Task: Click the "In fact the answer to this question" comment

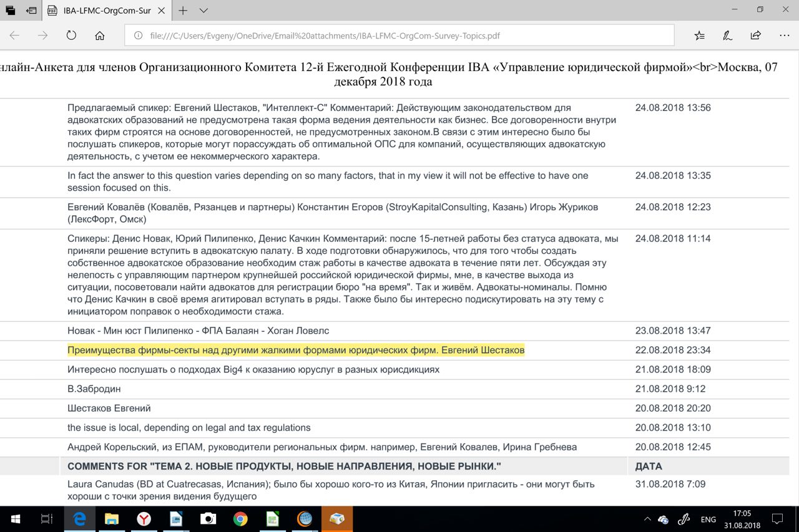Action: (x=328, y=181)
